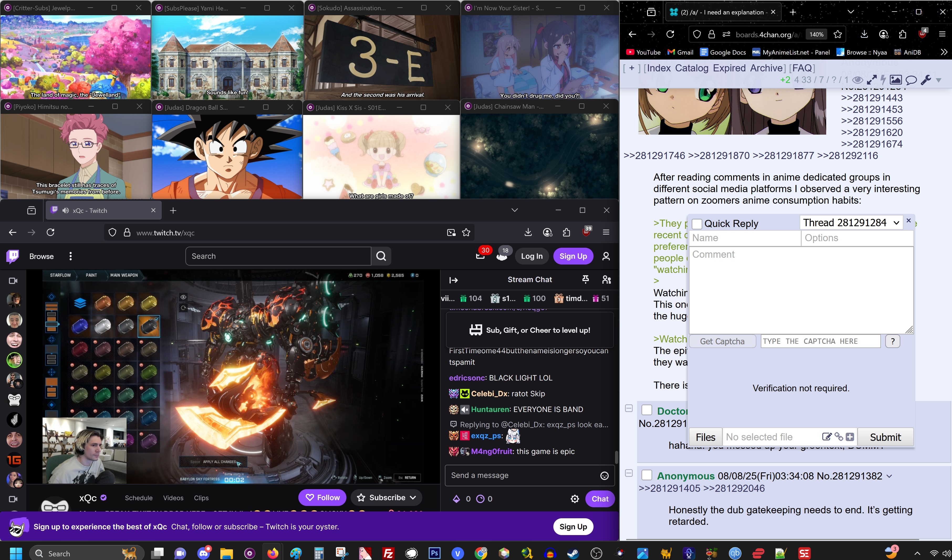Tick checkbox for post No.281291382
The height and width of the screenshot is (560, 952).
click(x=647, y=475)
